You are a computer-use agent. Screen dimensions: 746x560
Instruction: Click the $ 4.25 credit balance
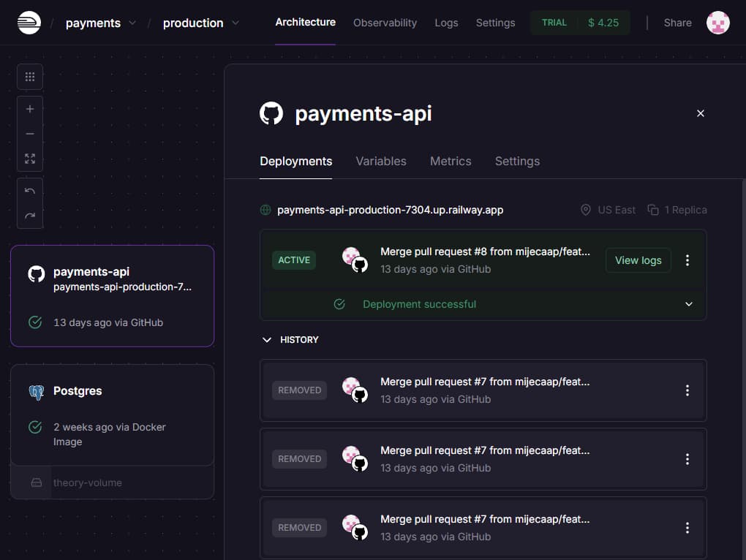tap(603, 23)
